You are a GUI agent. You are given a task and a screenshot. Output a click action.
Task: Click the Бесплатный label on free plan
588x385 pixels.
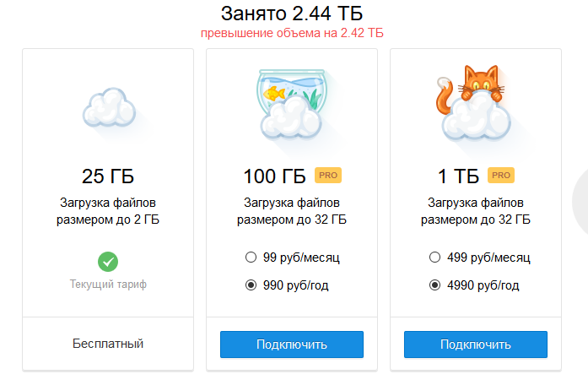(x=108, y=344)
